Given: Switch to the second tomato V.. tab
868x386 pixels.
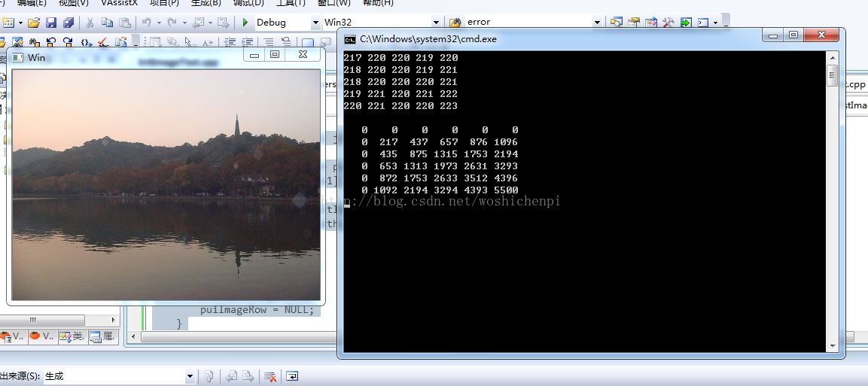Looking at the screenshot, I should 42,336.
